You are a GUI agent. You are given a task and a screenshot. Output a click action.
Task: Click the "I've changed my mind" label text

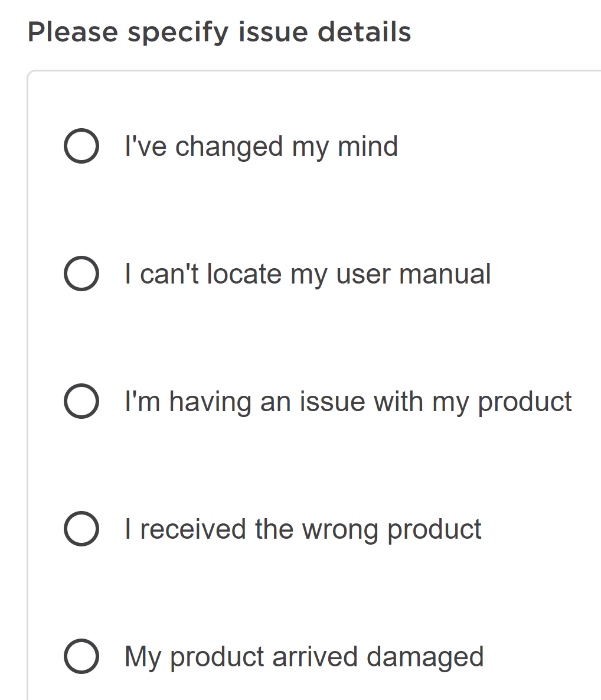coord(261,146)
